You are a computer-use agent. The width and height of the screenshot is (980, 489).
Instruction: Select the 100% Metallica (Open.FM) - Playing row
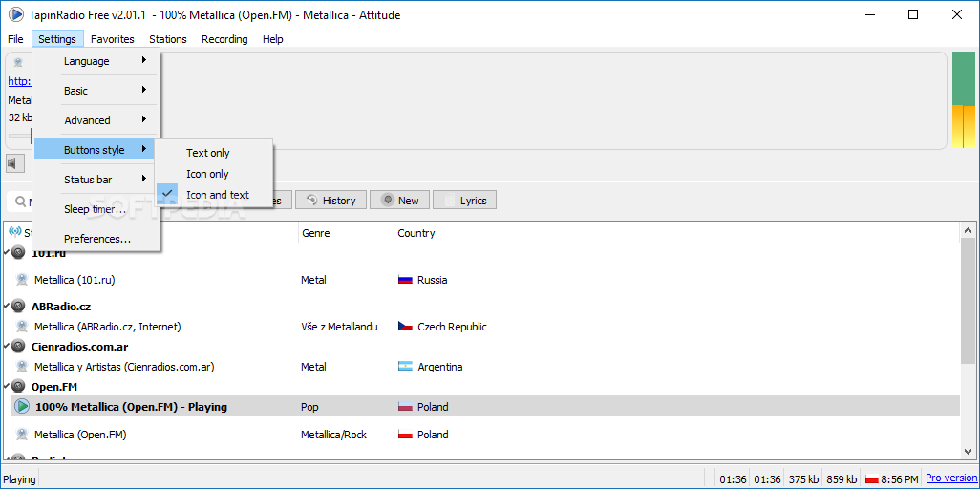click(x=485, y=407)
